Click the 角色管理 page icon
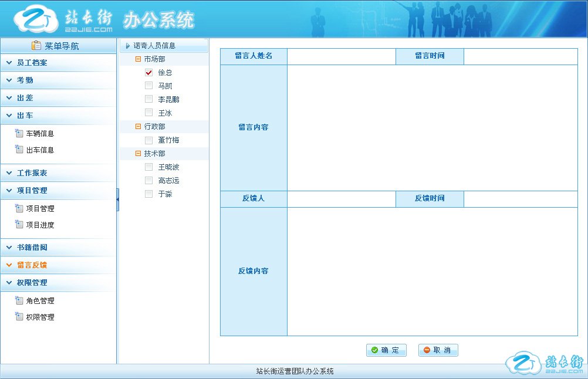This screenshot has height=379, width=588. (19, 300)
